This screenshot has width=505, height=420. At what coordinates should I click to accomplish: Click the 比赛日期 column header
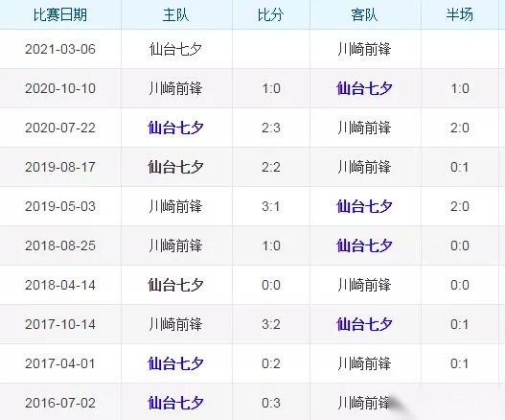[60, 14]
